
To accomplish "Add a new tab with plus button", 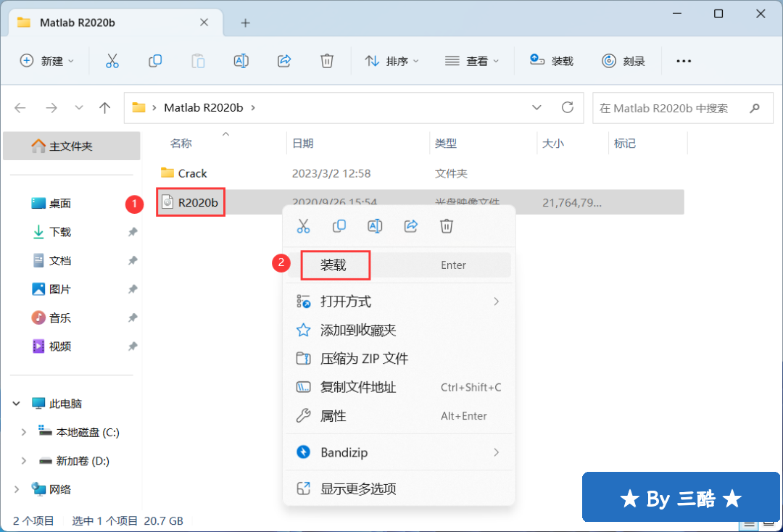I will [x=245, y=22].
